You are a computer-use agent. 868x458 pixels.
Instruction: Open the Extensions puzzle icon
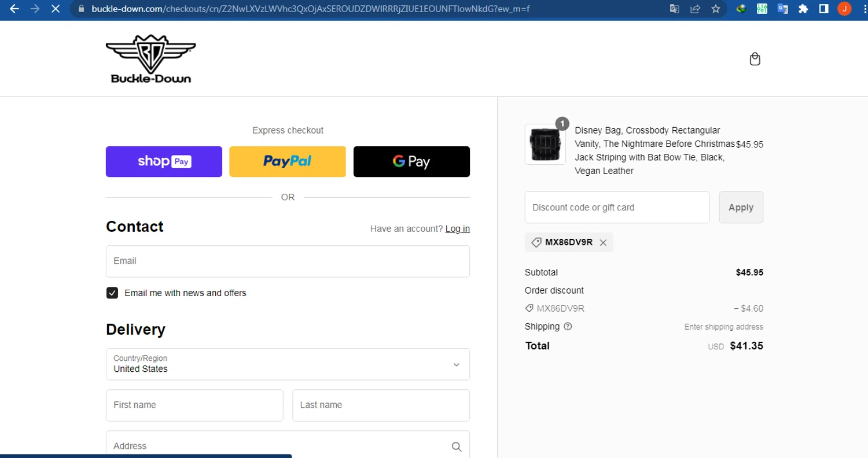(803, 9)
